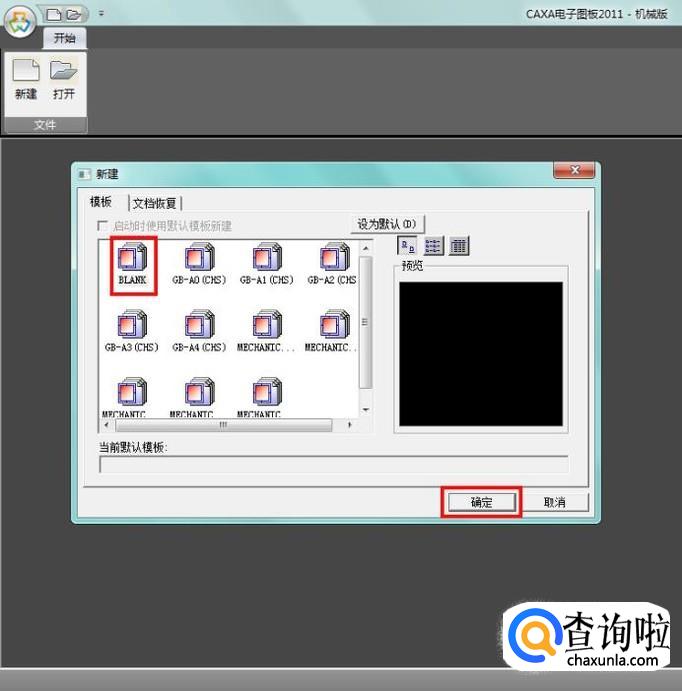Screen dimensions: 682x691
Task: Select the GB-A2 (CHS) template
Action: pos(333,264)
